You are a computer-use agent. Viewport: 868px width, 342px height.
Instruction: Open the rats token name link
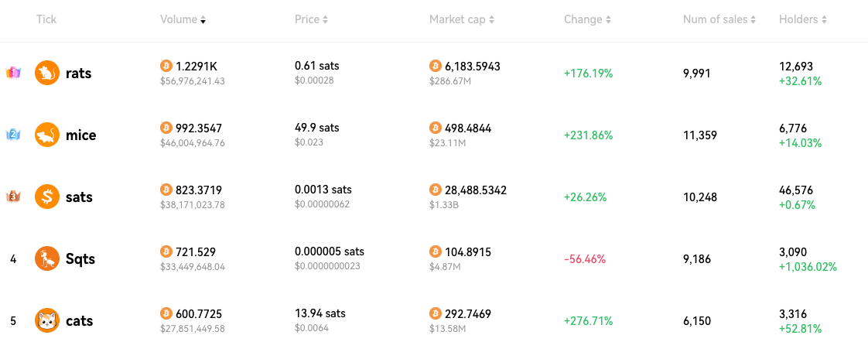tap(79, 73)
